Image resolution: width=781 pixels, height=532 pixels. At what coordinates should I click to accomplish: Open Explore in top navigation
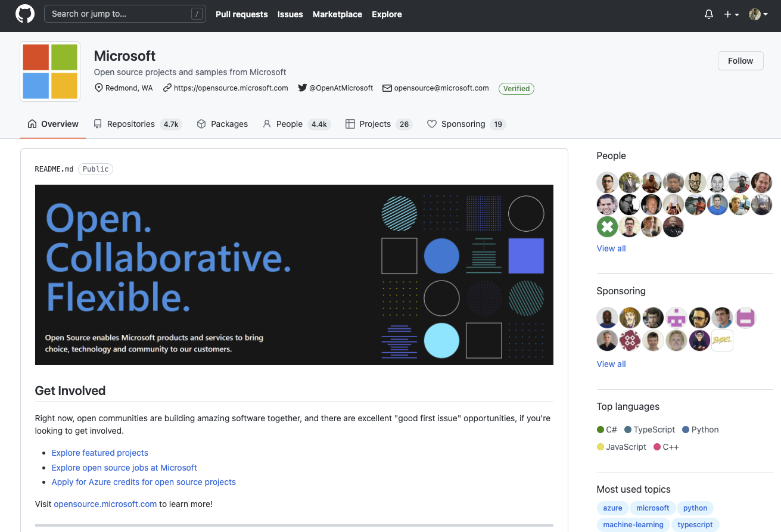click(387, 14)
